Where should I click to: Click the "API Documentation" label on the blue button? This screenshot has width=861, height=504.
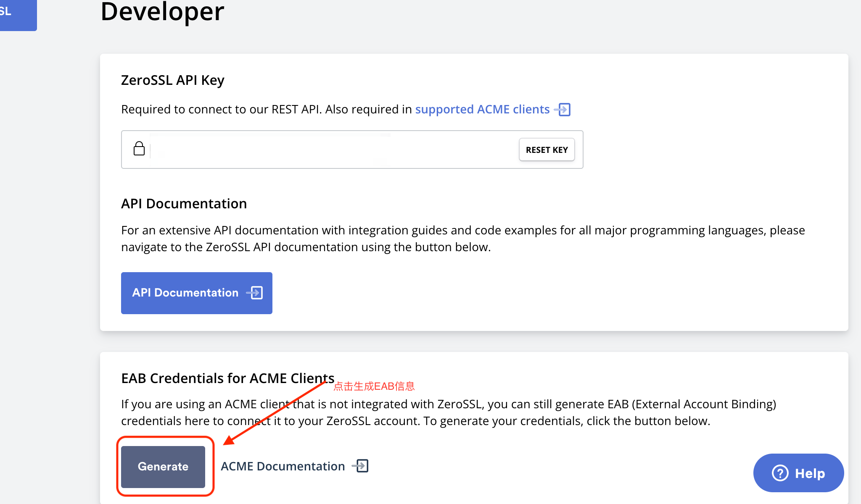(185, 293)
